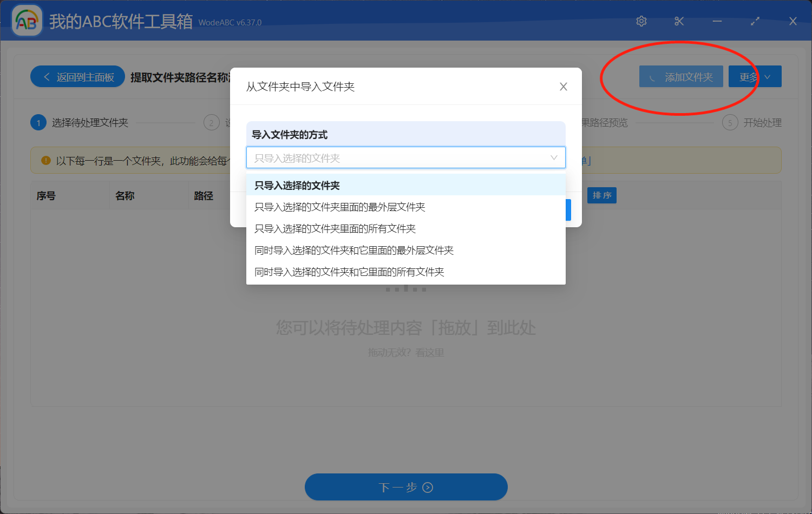The height and width of the screenshot is (514, 812).
Task: Click the orange warning info icon
Action: 45,161
